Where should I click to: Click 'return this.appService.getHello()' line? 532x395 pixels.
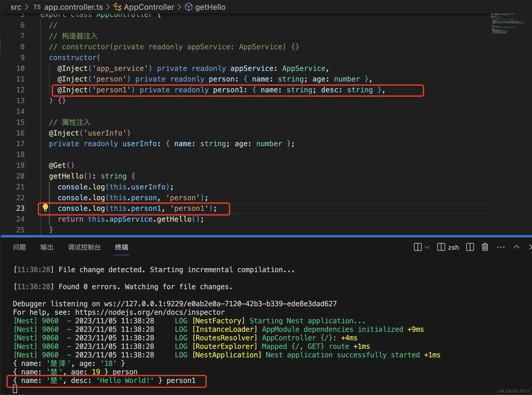pos(131,219)
